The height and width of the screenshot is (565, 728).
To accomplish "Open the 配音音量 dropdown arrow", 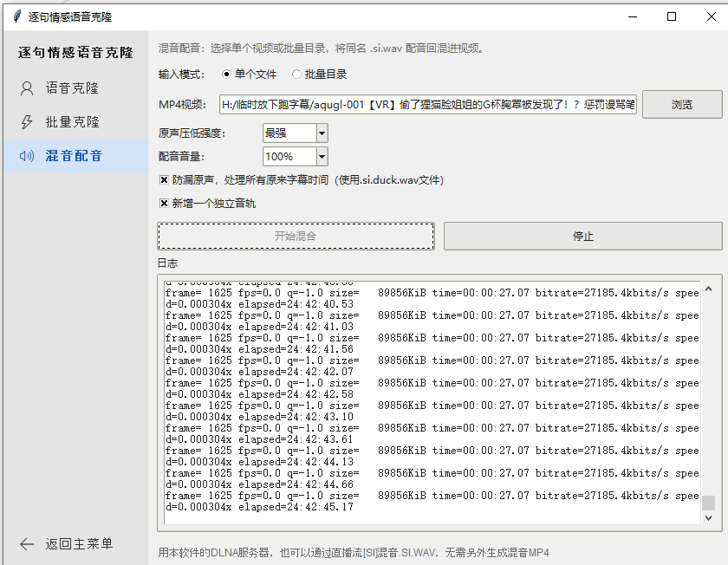I will (x=322, y=157).
